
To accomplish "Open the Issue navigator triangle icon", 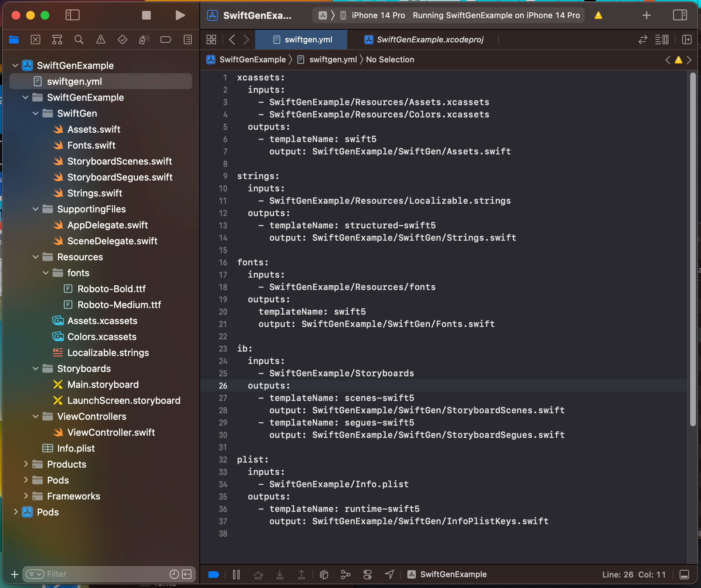I will [x=100, y=40].
